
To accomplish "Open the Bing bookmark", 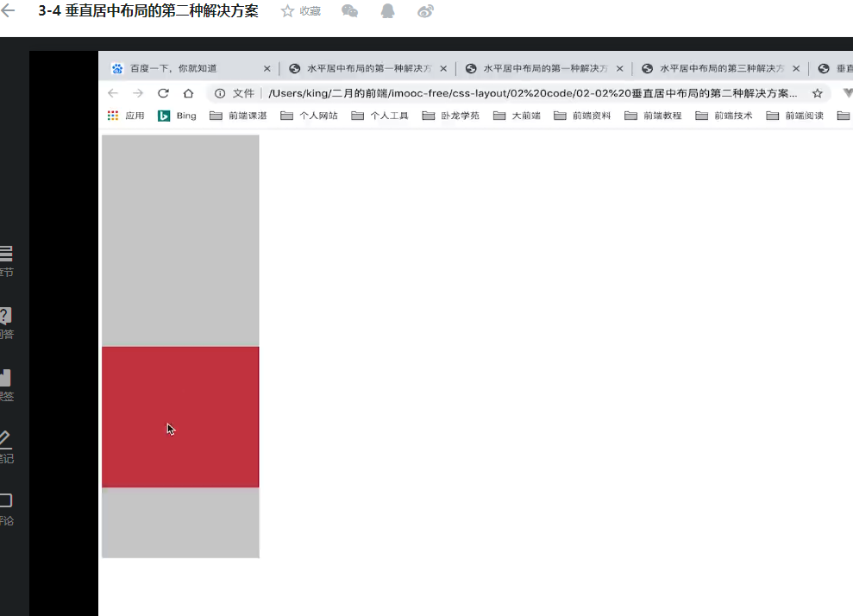I will tap(177, 116).
